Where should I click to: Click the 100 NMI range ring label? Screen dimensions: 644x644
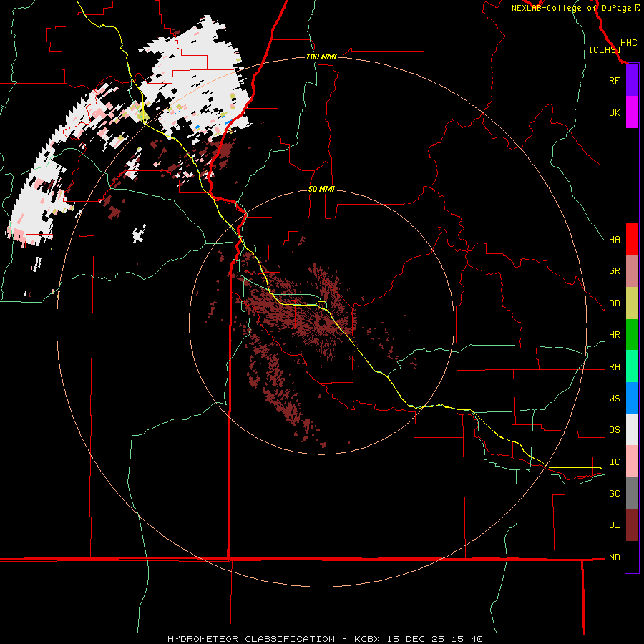coord(321,57)
